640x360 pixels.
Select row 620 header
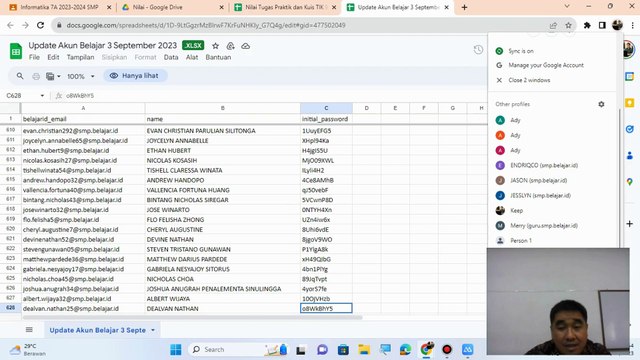click(10, 229)
